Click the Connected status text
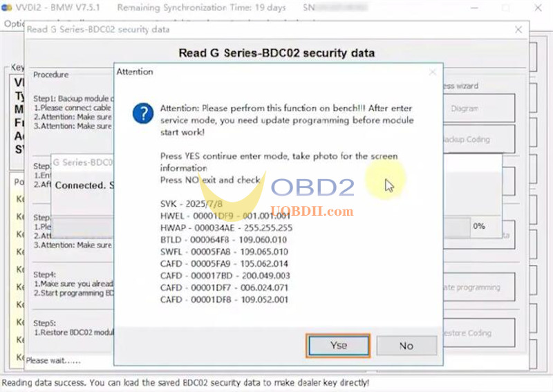The width and height of the screenshot is (553, 392). [x=84, y=185]
